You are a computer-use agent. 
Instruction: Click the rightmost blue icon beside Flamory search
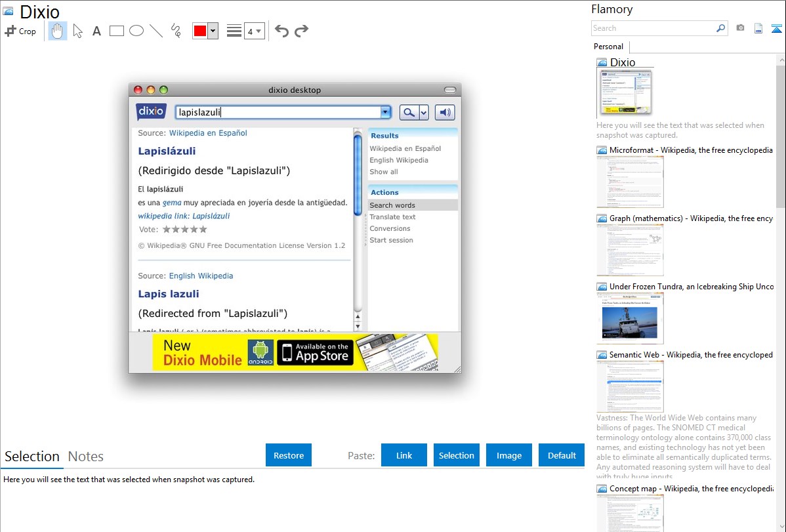click(x=776, y=29)
